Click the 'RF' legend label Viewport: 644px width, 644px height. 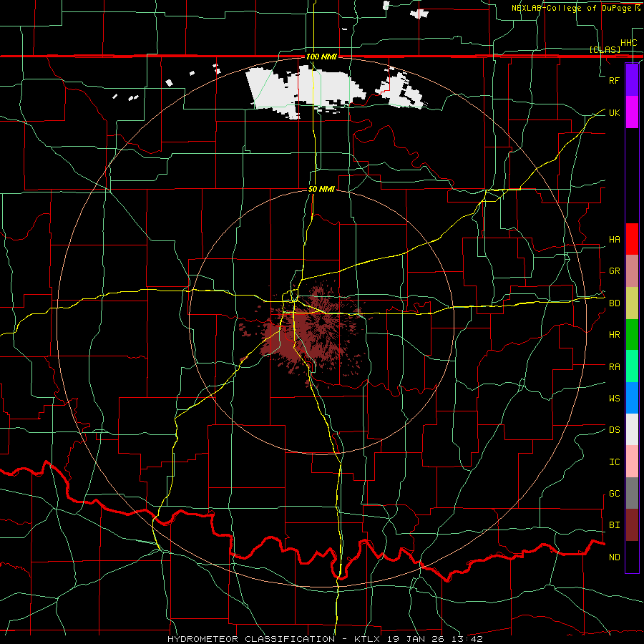pos(614,80)
